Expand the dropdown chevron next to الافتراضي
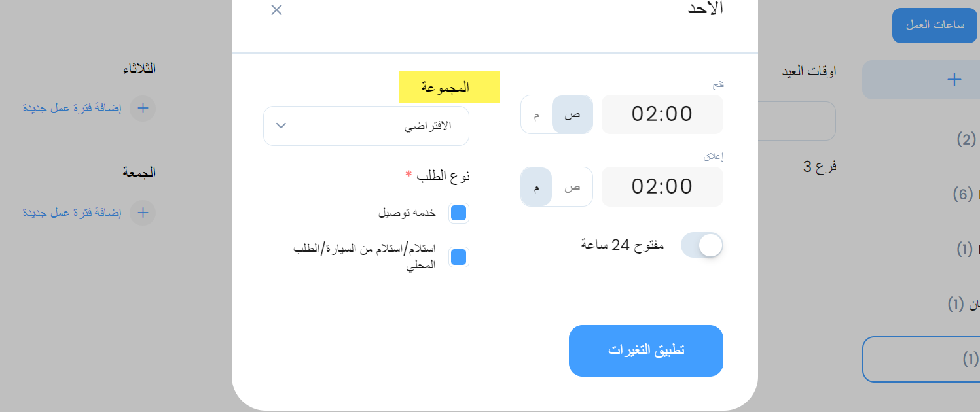Screen dimensions: 980x412 click(281, 126)
